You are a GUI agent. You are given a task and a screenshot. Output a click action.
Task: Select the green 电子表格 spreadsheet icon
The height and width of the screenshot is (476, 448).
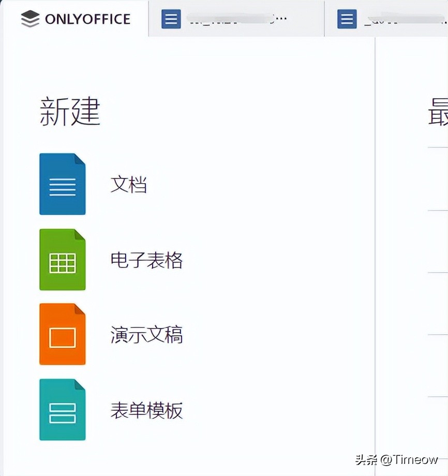pyautogui.click(x=62, y=259)
